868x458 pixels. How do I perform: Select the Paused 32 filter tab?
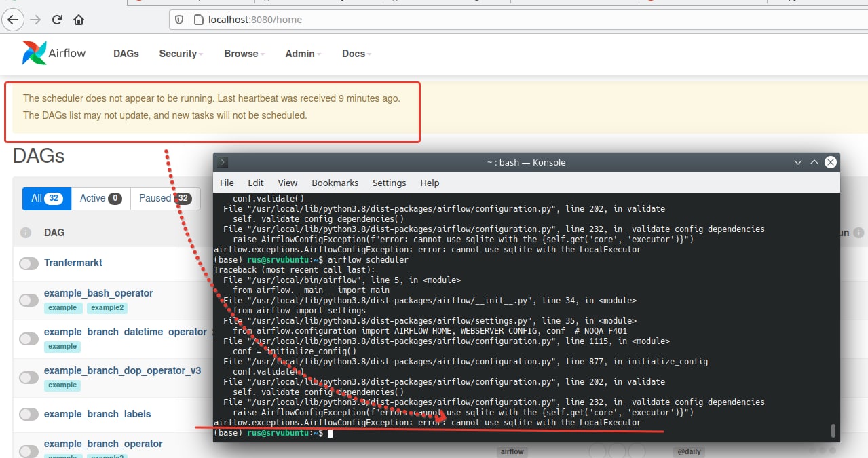pyautogui.click(x=166, y=198)
